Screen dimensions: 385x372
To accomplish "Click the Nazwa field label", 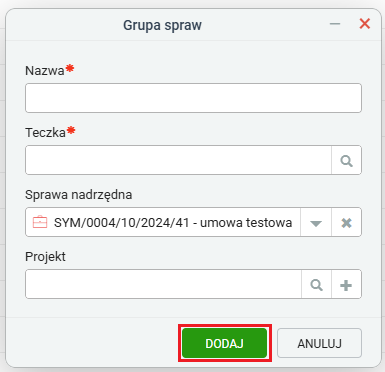I will click(45, 71).
